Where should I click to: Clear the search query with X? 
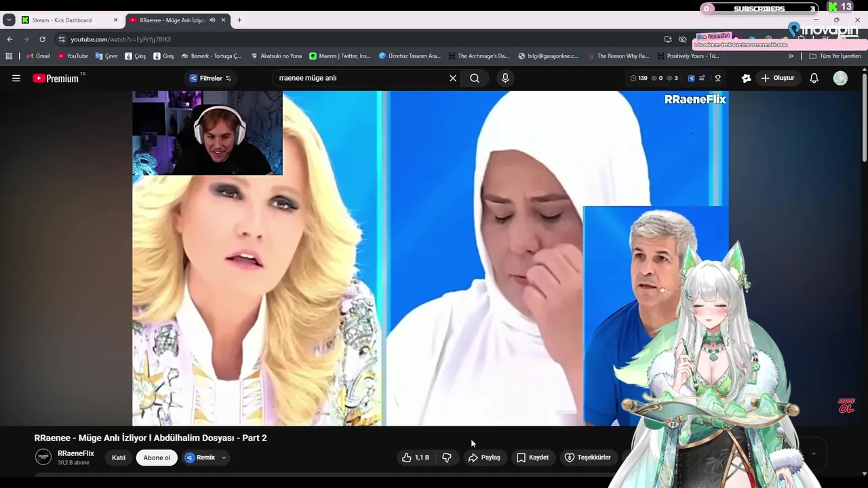pyautogui.click(x=453, y=78)
